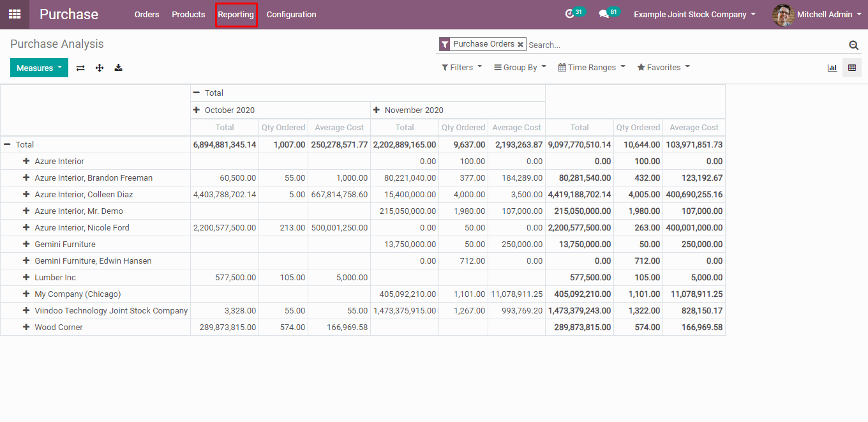Click the flip axis icon
This screenshot has width=868, height=422.
pos(80,68)
